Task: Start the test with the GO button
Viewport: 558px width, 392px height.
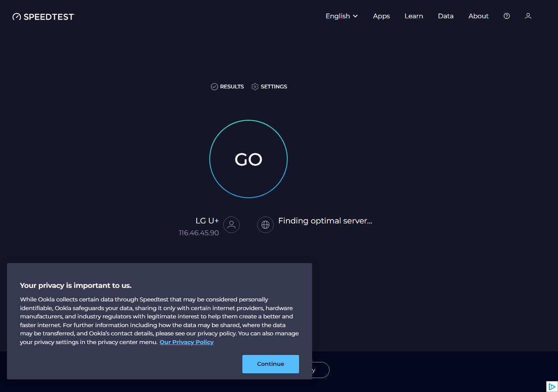Action: [x=248, y=159]
